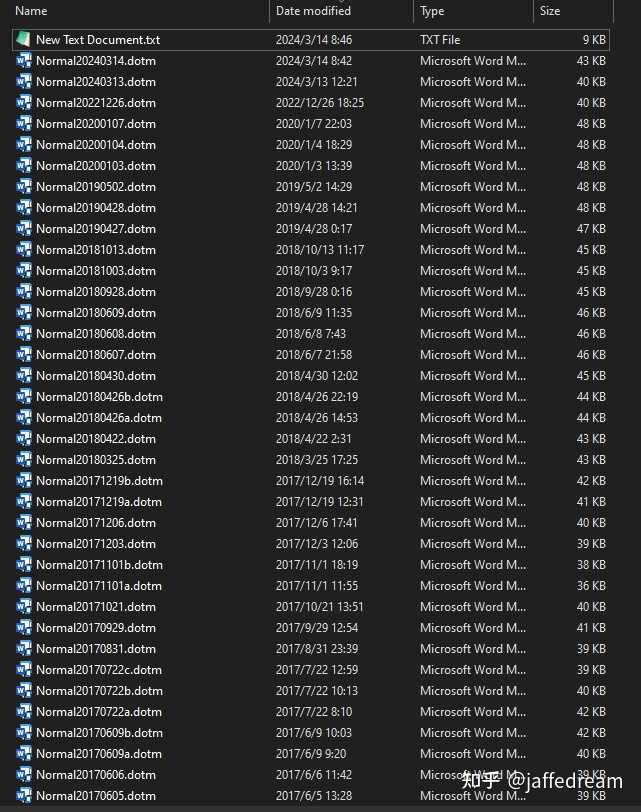Click the Word icon beside Normal20200107.dotm

(x=23, y=124)
